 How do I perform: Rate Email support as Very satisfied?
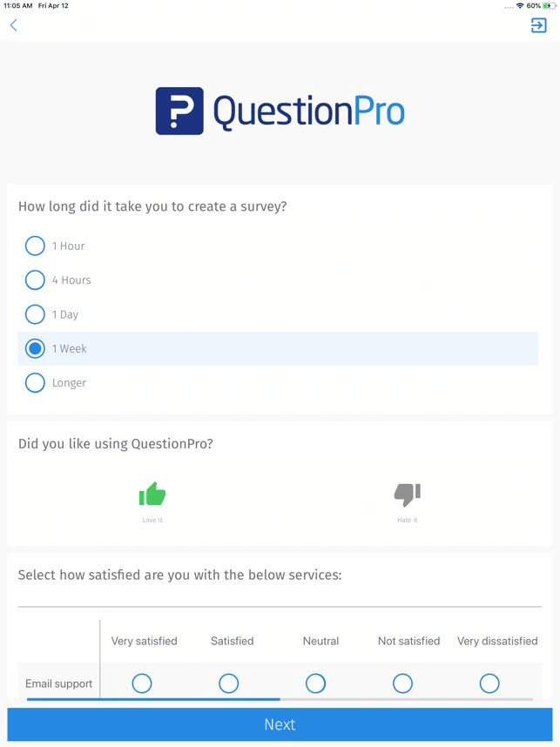click(x=142, y=683)
